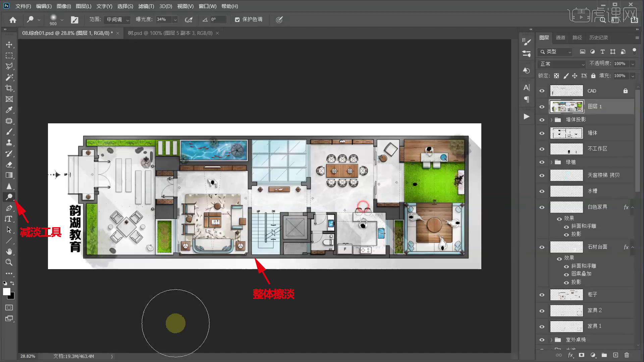This screenshot has height=362, width=644.
Task: Uncheck the 保护色调 checkbox
Action: 237,20
